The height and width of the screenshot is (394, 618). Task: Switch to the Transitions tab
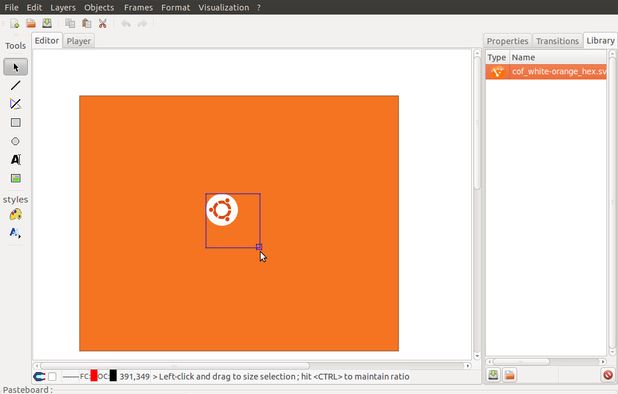[557, 41]
